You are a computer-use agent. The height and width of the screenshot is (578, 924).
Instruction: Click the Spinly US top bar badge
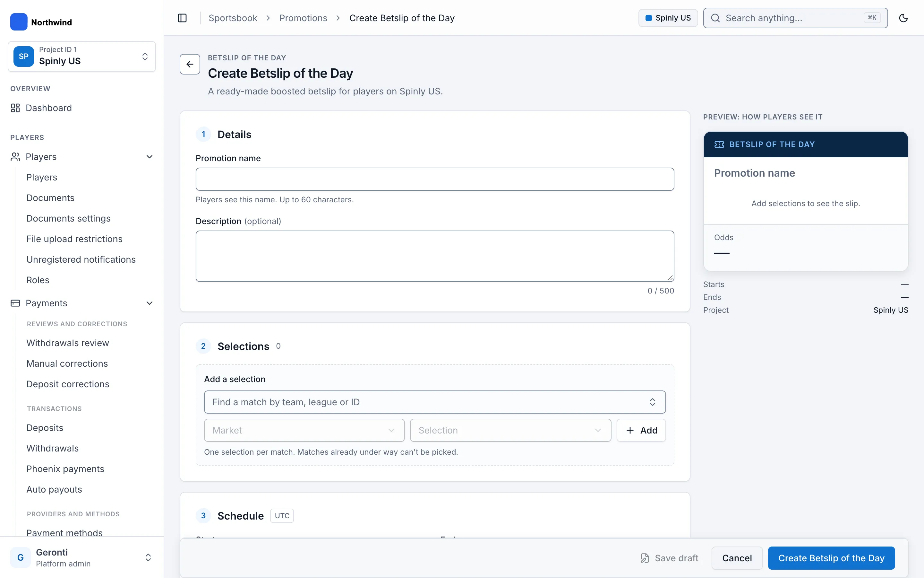pos(668,18)
